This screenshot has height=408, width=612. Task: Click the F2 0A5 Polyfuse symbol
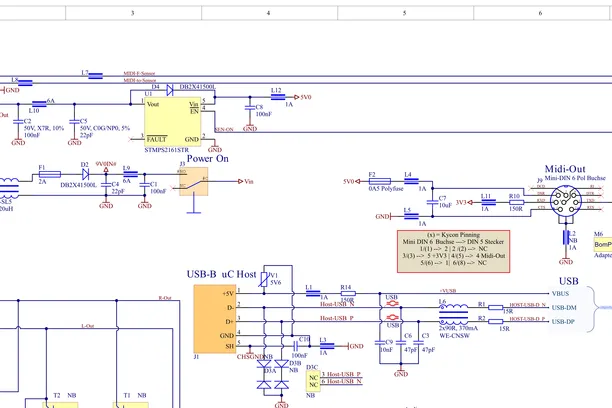coord(380,181)
